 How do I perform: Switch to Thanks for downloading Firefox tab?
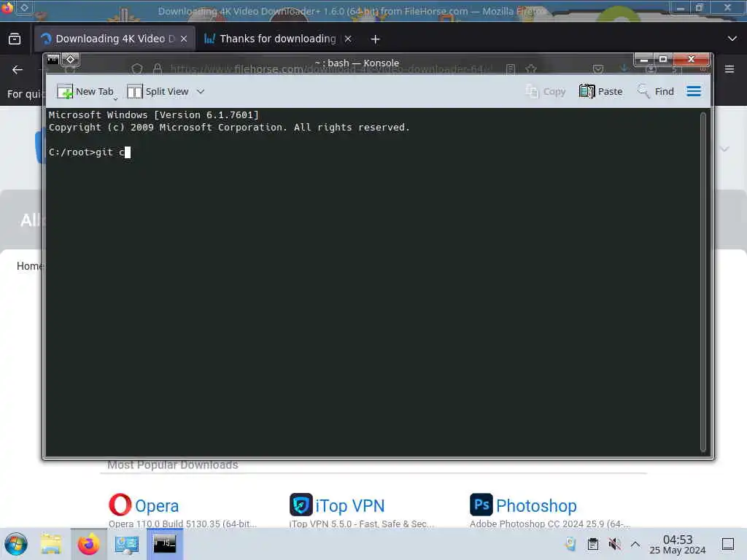(x=278, y=39)
